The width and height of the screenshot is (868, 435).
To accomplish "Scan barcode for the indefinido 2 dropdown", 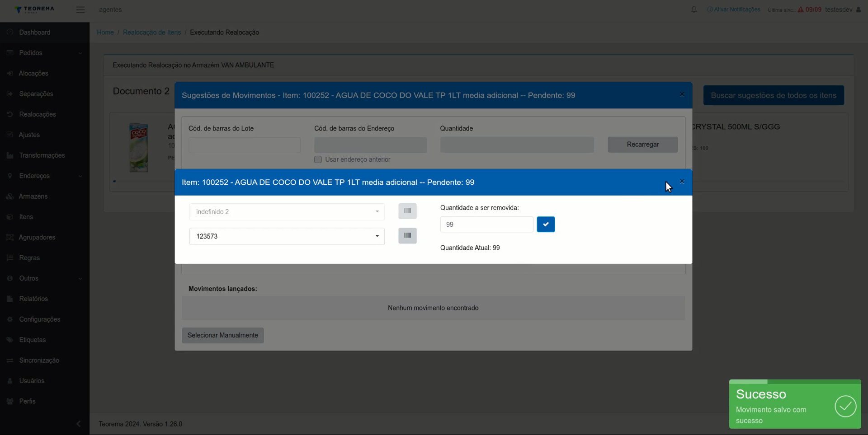I will pos(407,211).
